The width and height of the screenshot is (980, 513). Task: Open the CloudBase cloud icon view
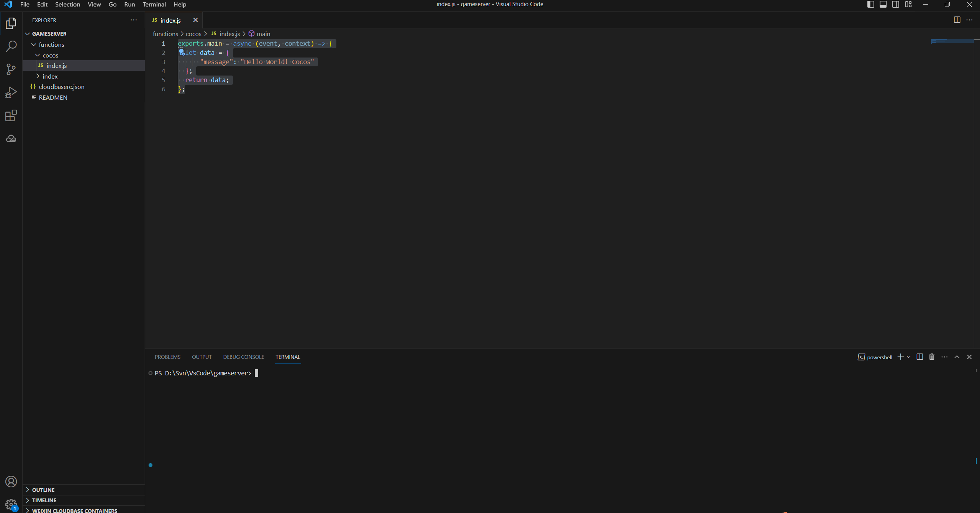tap(11, 138)
